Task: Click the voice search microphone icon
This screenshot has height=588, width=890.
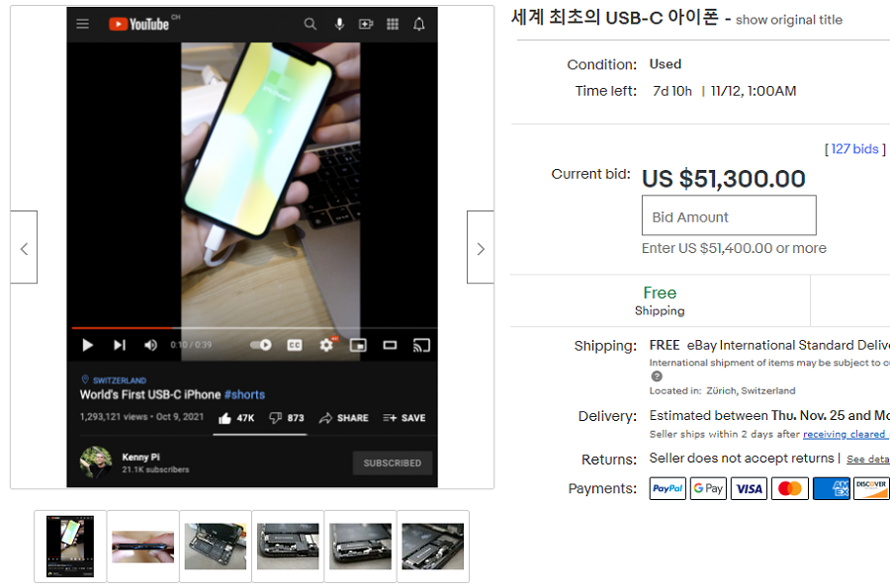Action: (x=339, y=24)
